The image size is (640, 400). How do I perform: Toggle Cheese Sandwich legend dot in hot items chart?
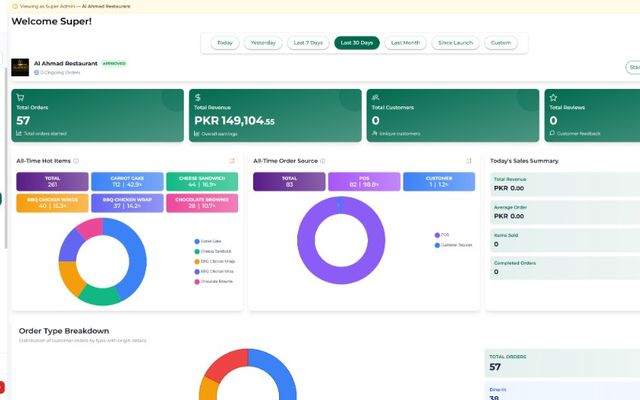pyautogui.click(x=197, y=251)
